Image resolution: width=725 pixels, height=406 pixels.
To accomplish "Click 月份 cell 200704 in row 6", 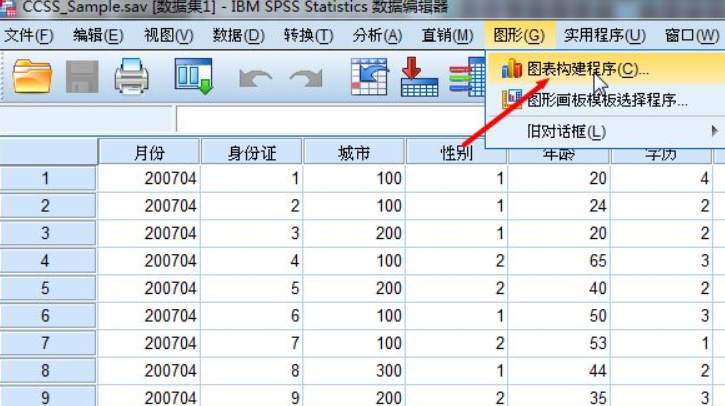I will click(149, 316).
